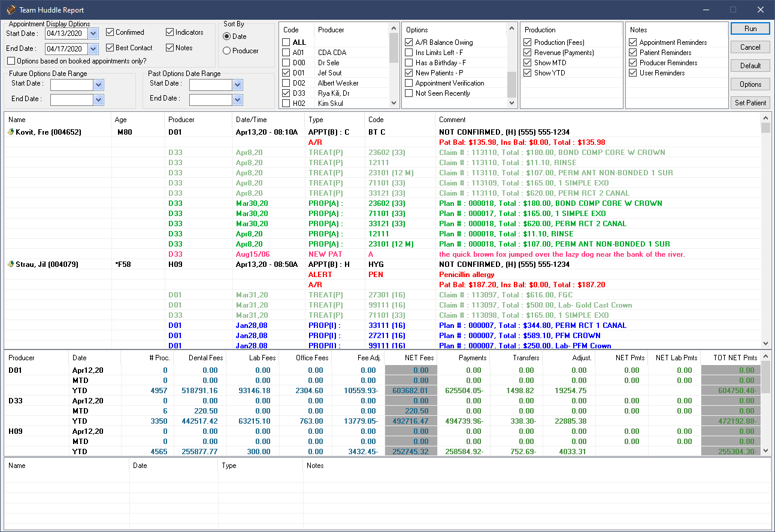Open Past Options Start Date dropdown
This screenshot has width=775, height=532.
pos(238,85)
